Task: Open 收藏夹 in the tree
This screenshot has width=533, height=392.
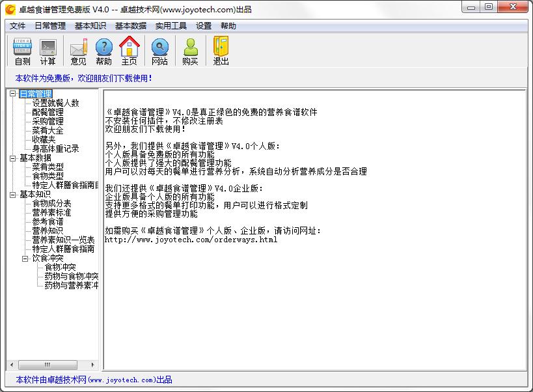Action: coord(44,139)
